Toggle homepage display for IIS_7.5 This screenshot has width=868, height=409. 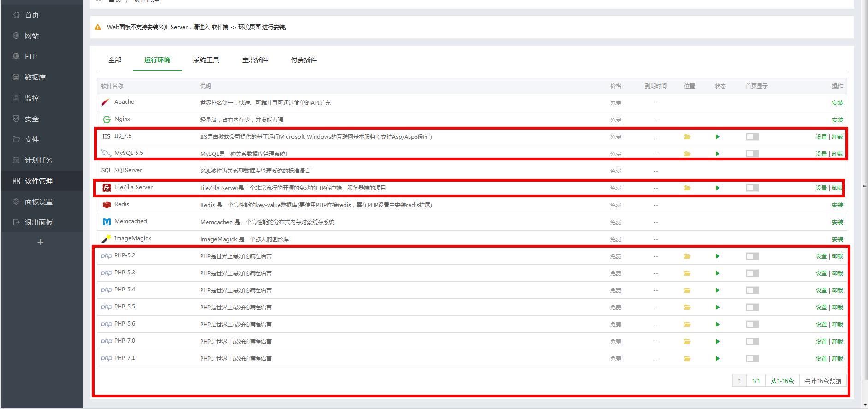coord(752,137)
